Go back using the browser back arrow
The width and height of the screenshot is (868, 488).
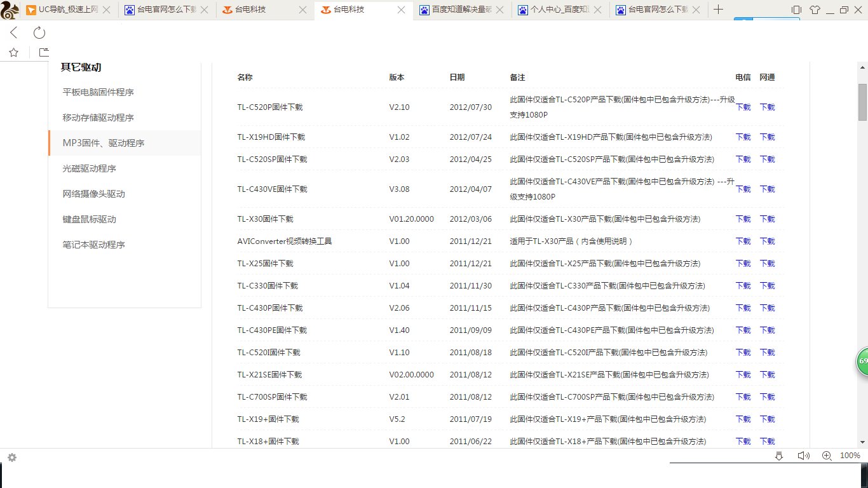[13, 32]
